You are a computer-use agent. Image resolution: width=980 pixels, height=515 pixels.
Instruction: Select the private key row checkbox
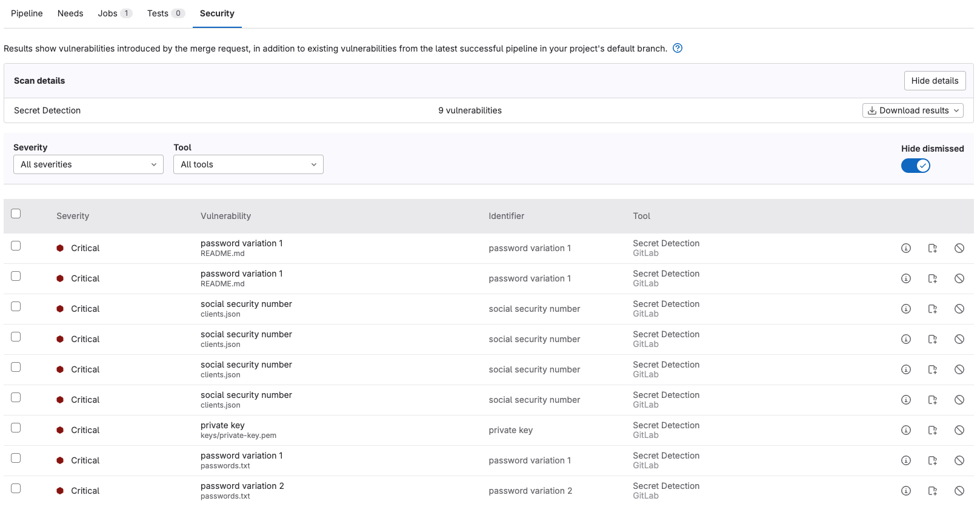tap(16, 428)
